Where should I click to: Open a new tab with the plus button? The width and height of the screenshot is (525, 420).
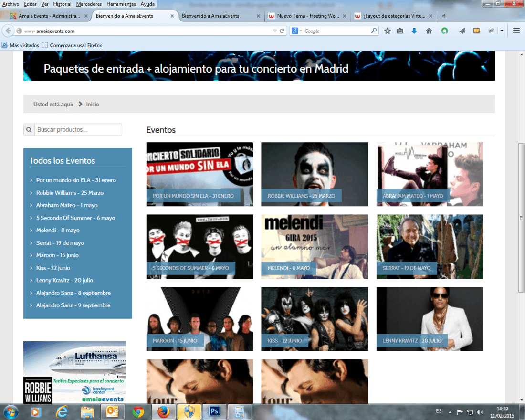tap(444, 16)
